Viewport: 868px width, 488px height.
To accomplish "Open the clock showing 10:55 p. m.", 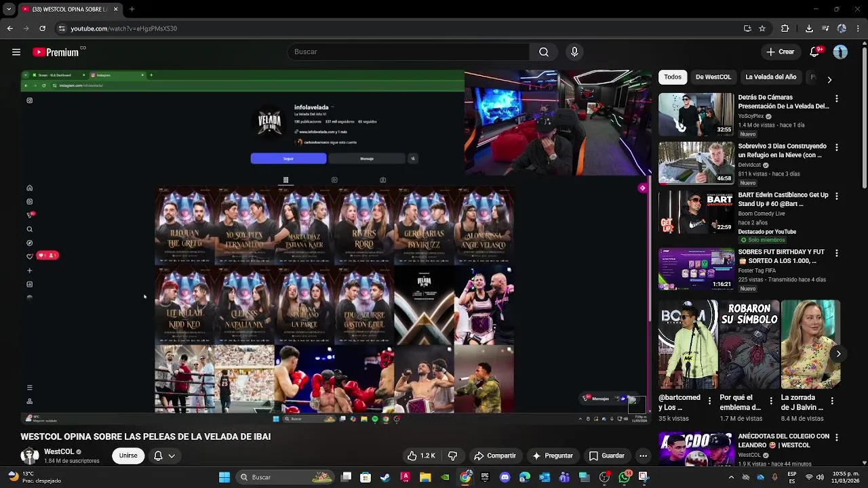I will (x=846, y=477).
